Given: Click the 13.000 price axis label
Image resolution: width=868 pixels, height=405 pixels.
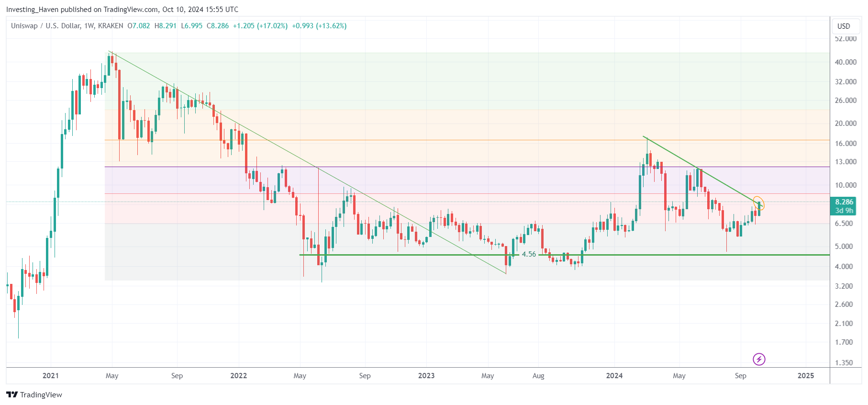Looking at the screenshot, I should [x=846, y=161].
